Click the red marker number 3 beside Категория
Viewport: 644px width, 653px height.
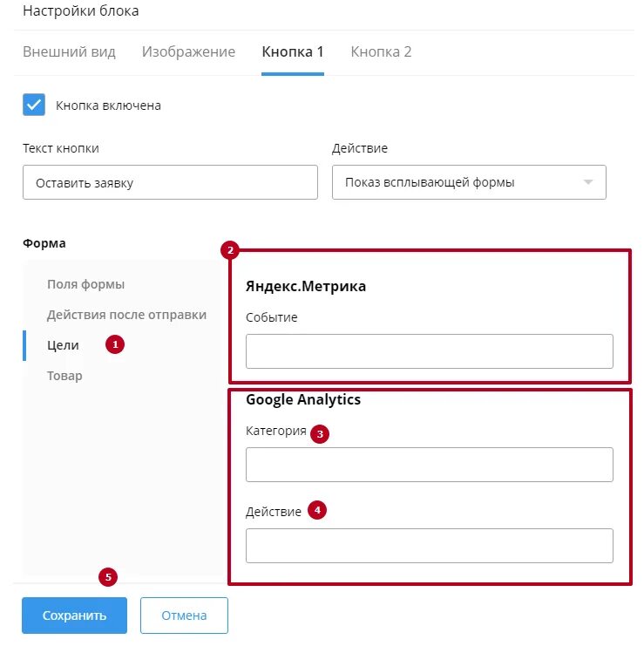click(321, 433)
